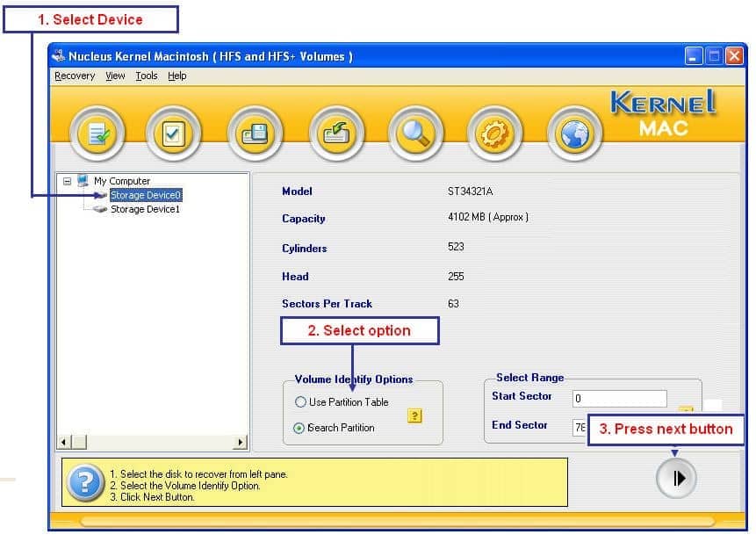
Task: Click the globe web toolbar icon
Action: pos(575,134)
